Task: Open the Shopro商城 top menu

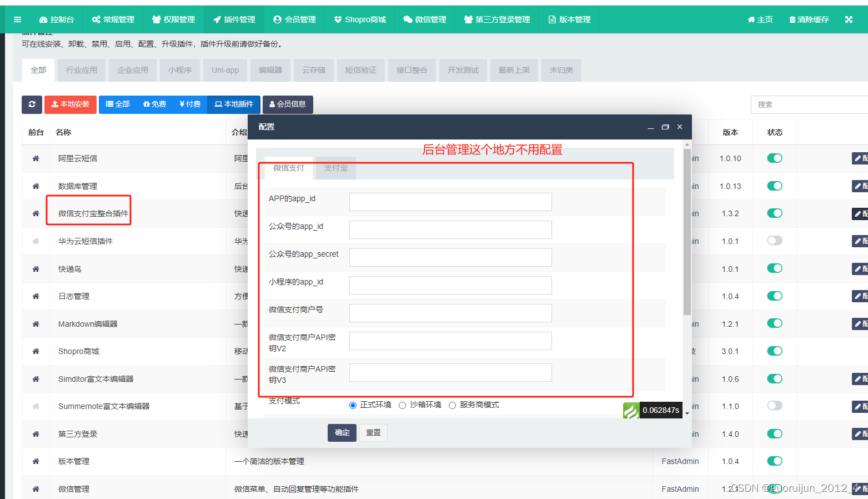Action: pyautogui.click(x=360, y=19)
